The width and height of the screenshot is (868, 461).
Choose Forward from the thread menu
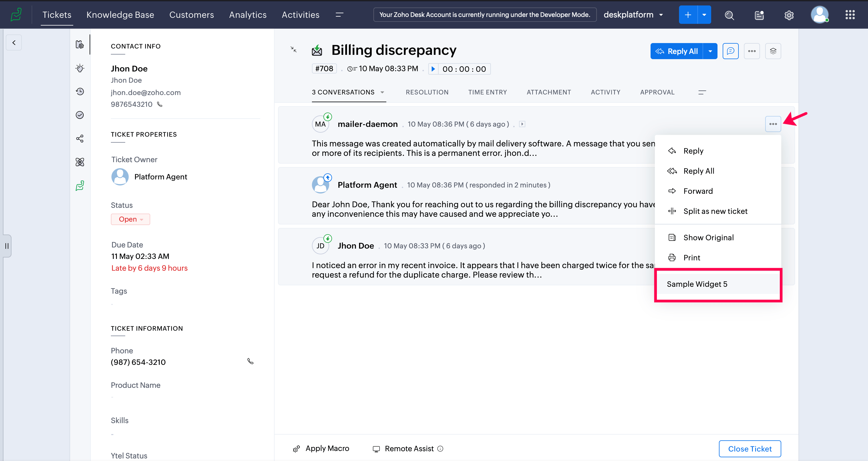pyautogui.click(x=718, y=191)
